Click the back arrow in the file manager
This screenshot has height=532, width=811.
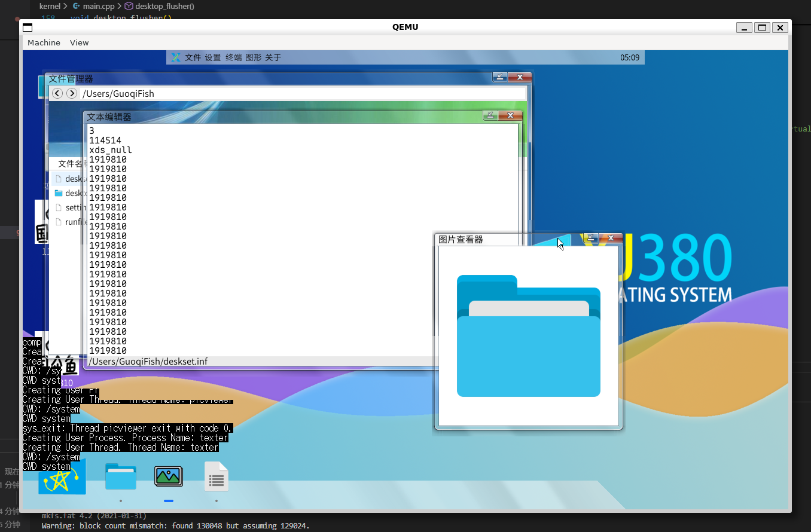(57, 93)
